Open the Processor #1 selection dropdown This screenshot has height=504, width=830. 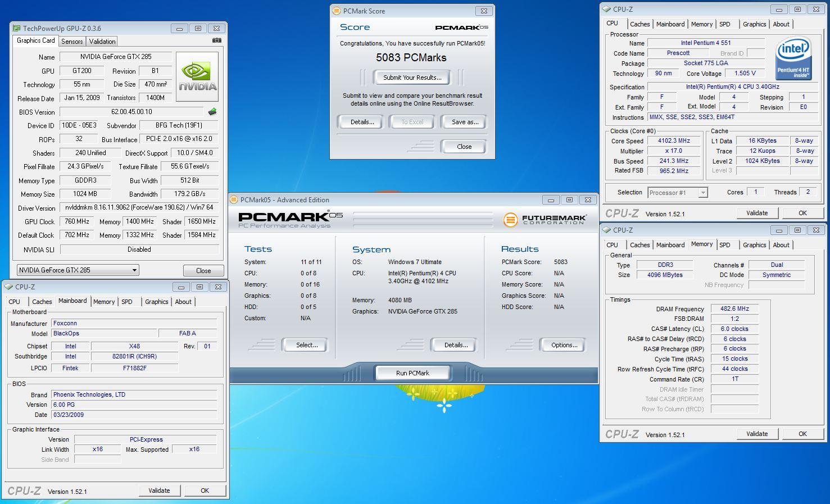(677, 193)
